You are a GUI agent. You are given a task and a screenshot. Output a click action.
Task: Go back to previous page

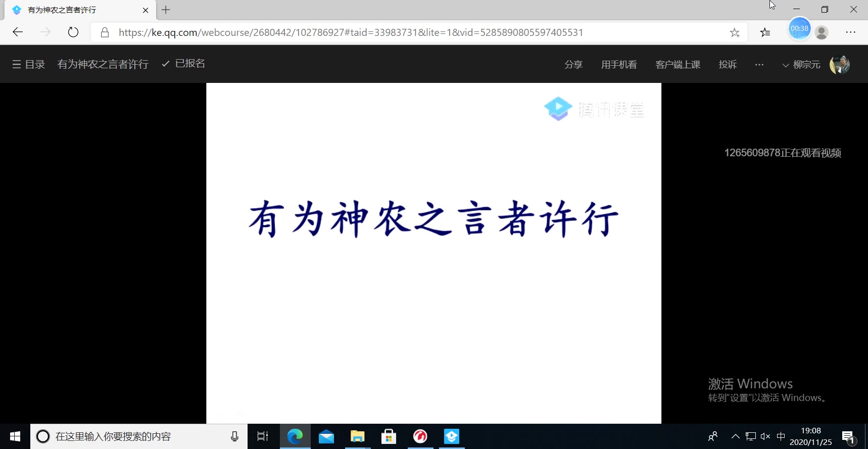coord(18,32)
